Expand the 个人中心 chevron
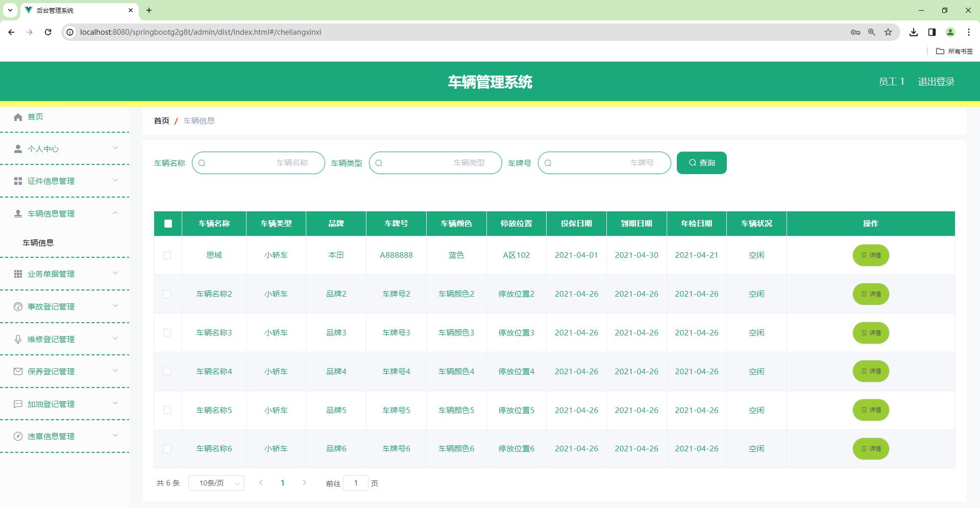The image size is (980, 508). click(115, 148)
